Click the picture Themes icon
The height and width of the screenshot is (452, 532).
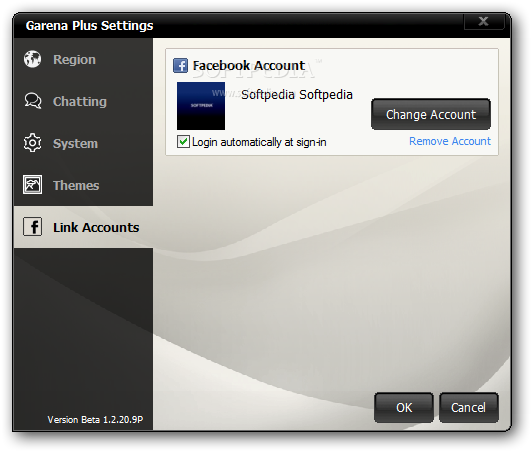click(33, 185)
